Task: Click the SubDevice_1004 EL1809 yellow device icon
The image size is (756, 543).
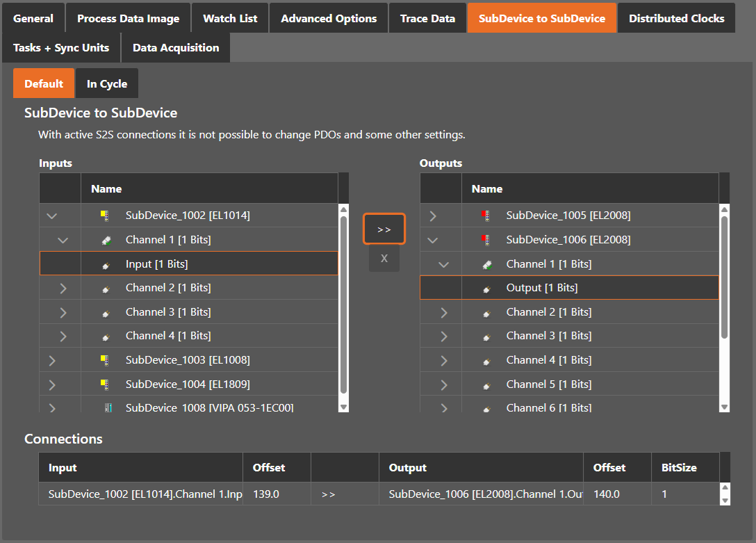Action: (105, 384)
